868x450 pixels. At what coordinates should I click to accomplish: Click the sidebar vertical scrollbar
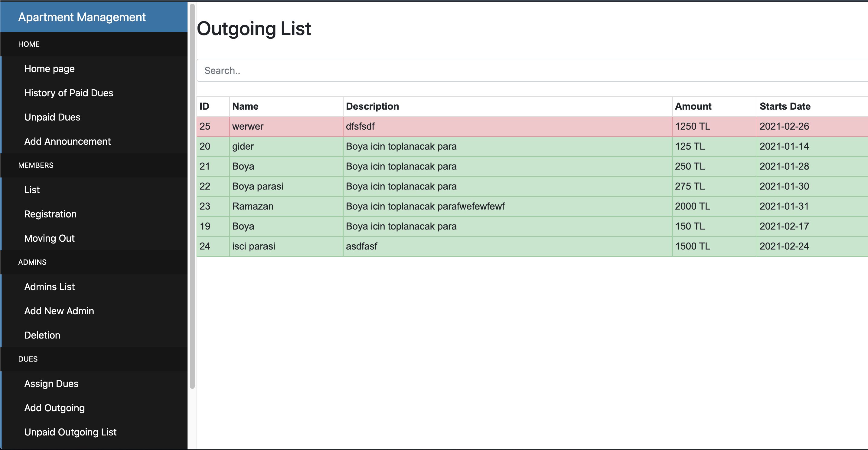(192, 196)
